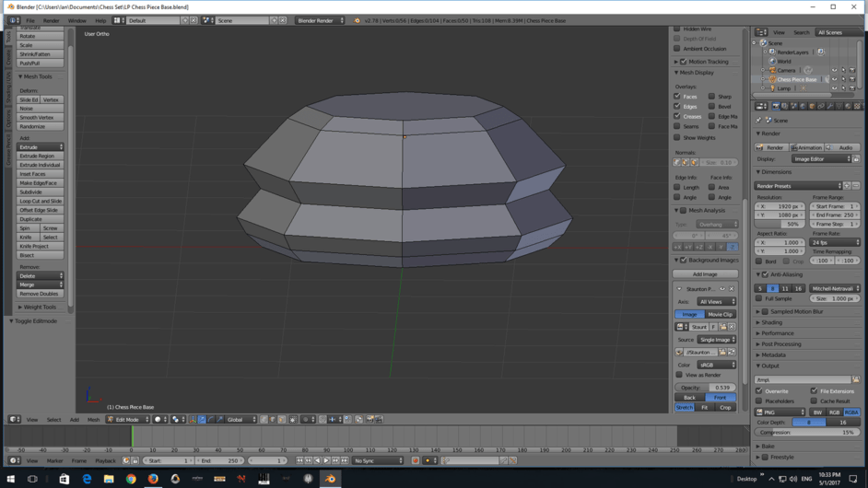Open the Mesh menu in the 3D view header
The image size is (868, 488).
click(x=93, y=420)
